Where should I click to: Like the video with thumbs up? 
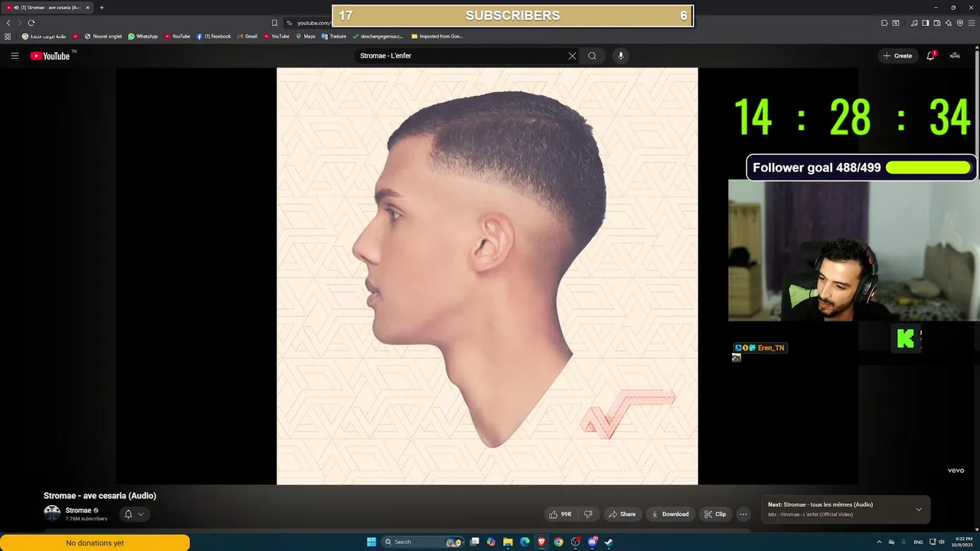click(560, 514)
